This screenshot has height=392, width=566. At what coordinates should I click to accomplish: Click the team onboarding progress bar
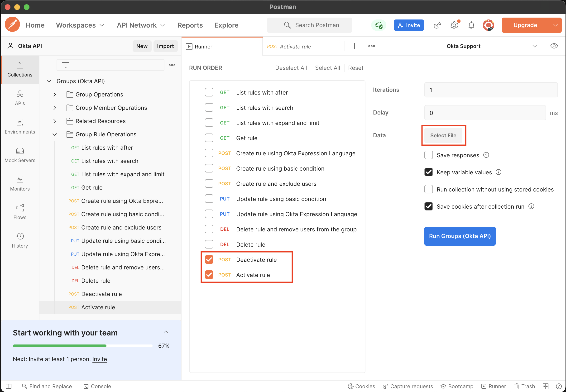tap(82, 346)
